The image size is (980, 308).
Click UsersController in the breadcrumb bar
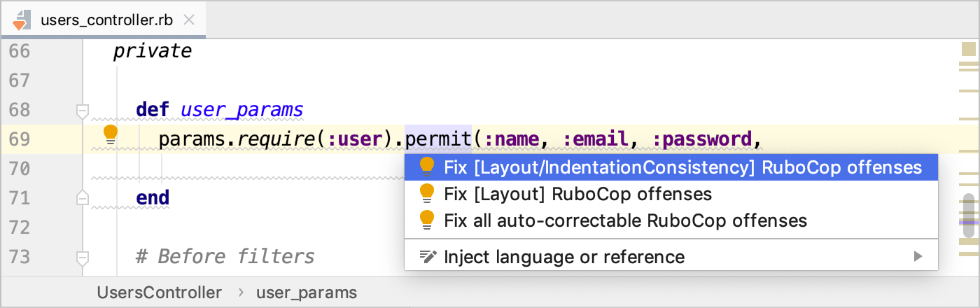click(160, 293)
